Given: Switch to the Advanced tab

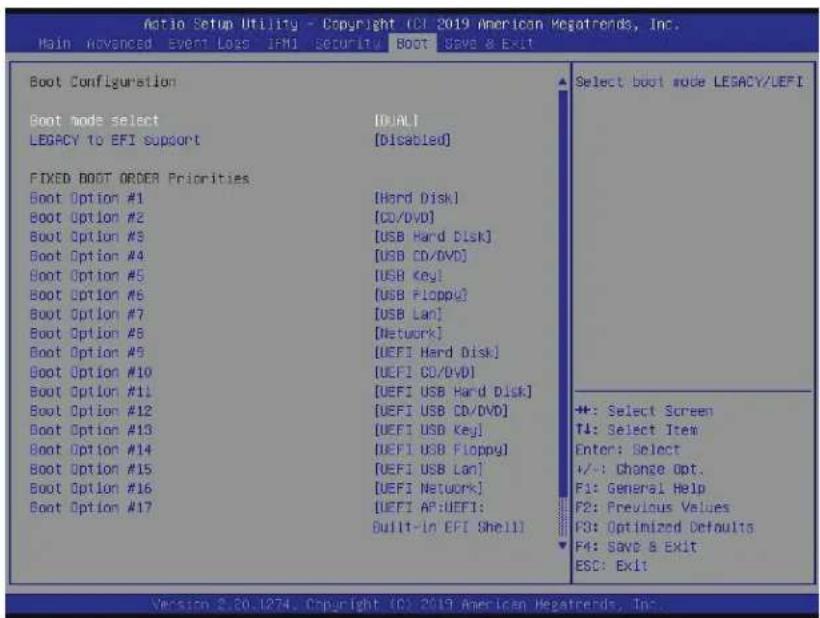Looking at the screenshot, I should (119, 43).
